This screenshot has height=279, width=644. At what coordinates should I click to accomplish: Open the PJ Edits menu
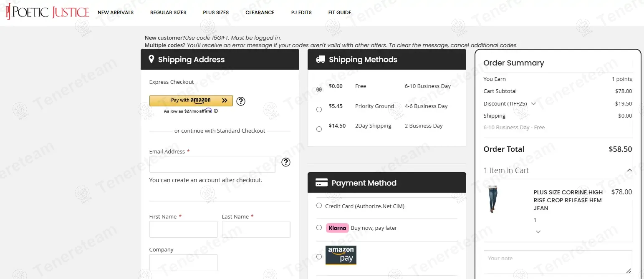pyautogui.click(x=301, y=13)
